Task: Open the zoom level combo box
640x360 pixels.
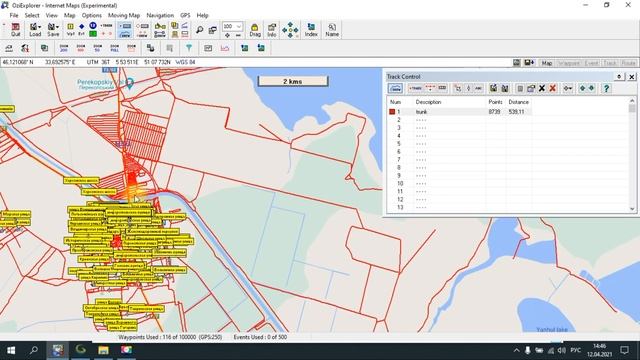Action: click(232, 27)
